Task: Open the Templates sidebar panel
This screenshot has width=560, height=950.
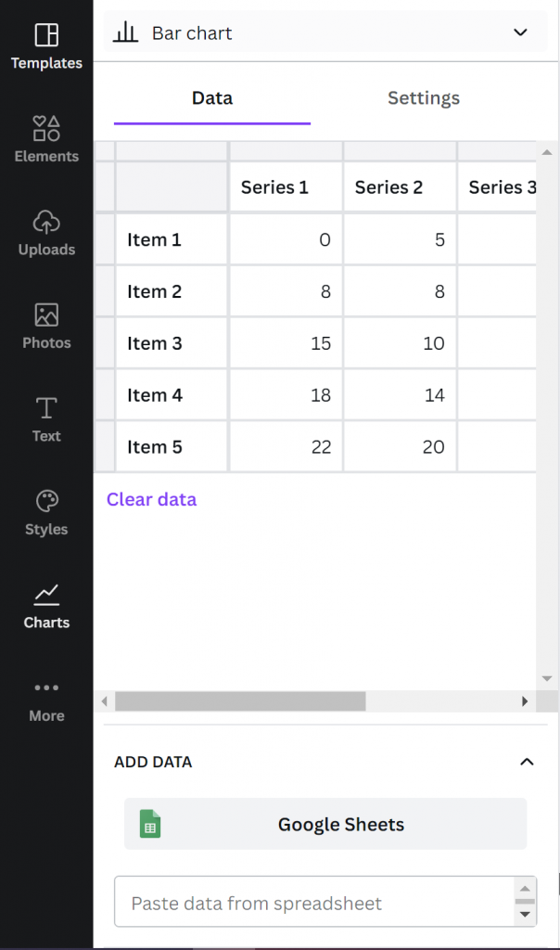Action: (46, 46)
